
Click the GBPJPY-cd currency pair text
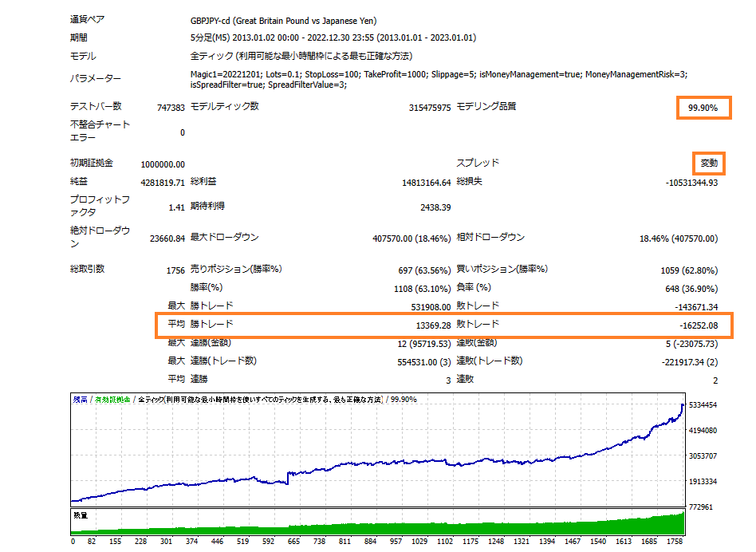(x=284, y=21)
